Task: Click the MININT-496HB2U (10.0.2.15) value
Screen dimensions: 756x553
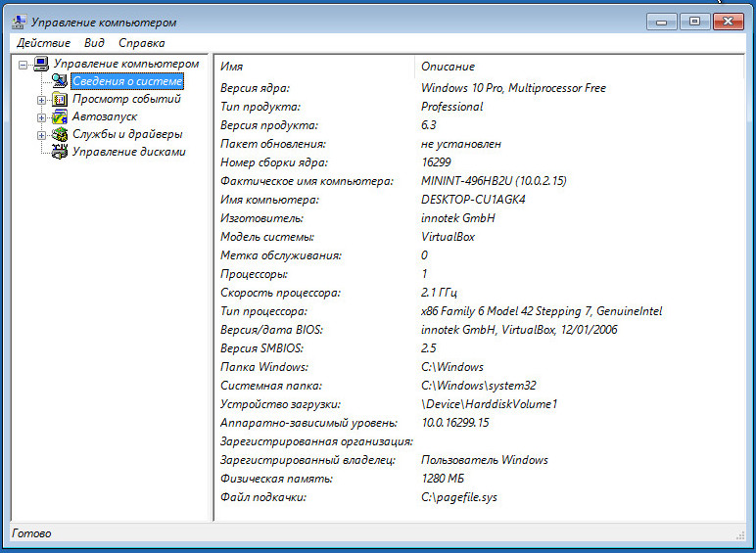Action: (494, 181)
